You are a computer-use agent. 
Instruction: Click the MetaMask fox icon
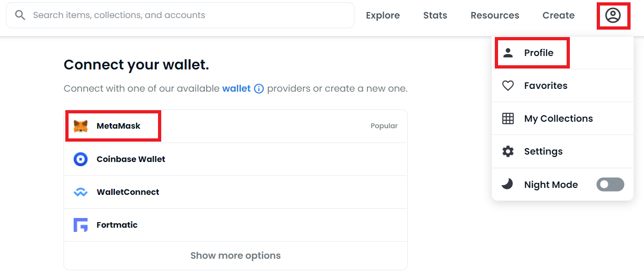pos(81,126)
